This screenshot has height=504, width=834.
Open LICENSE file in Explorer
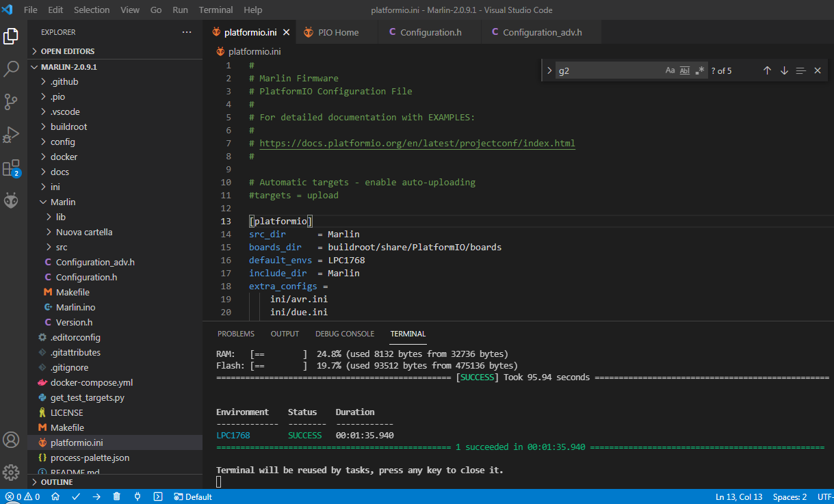click(x=115, y=412)
